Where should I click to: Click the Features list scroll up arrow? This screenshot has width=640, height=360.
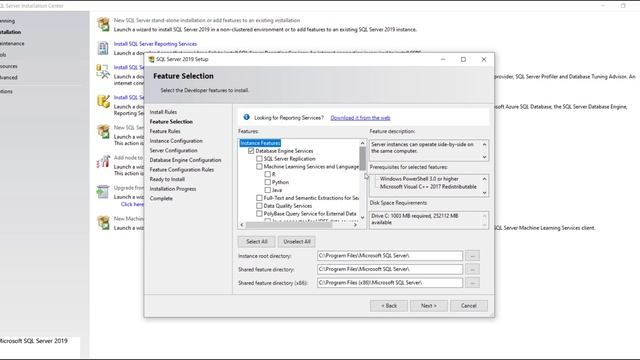(x=362, y=143)
